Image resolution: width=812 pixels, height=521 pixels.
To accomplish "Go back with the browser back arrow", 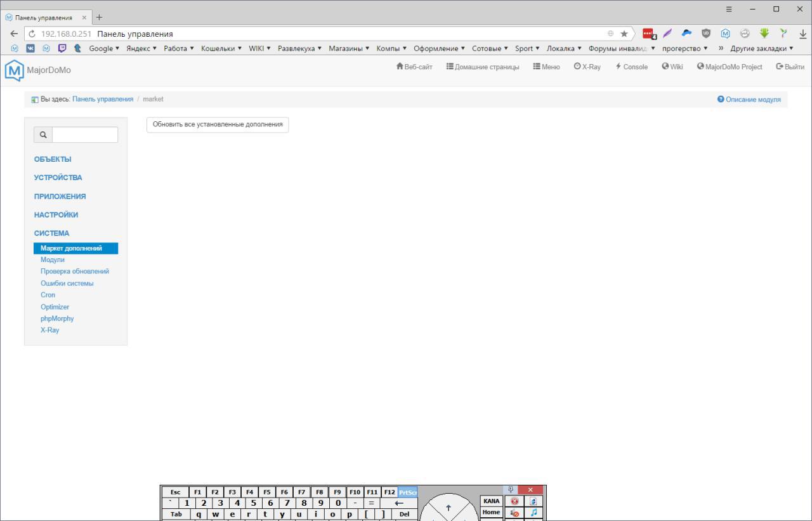I will click(x=14, y=34).
